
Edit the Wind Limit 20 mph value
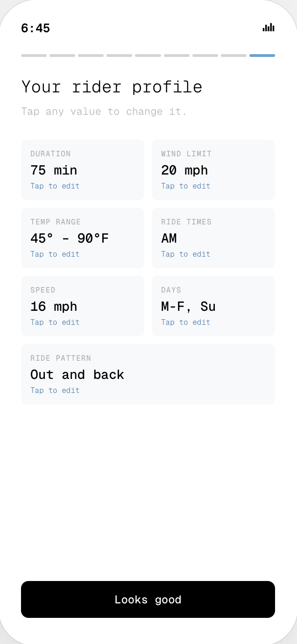point(213,170)
